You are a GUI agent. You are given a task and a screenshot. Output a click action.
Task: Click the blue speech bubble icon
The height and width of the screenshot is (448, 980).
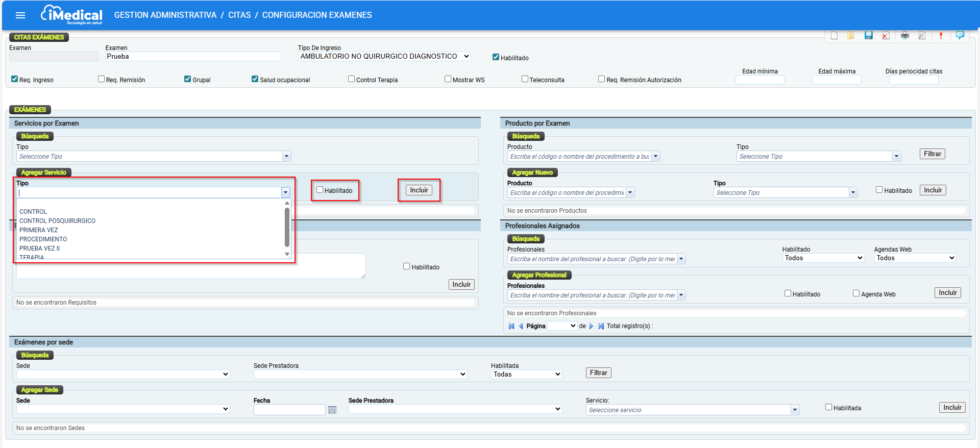960,35
